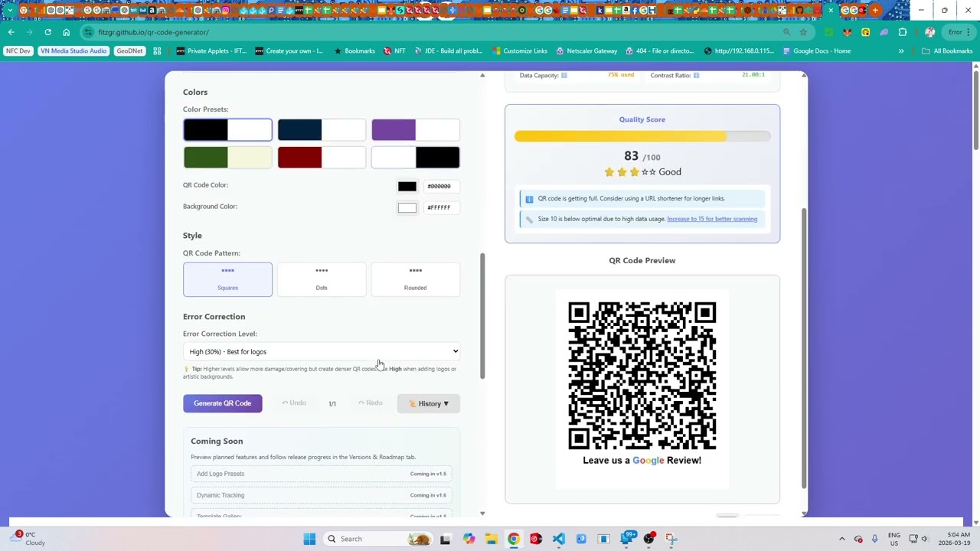Open the Windows Start menu
980x551 pixels.
pyautogui.click(x=309, y=539)
